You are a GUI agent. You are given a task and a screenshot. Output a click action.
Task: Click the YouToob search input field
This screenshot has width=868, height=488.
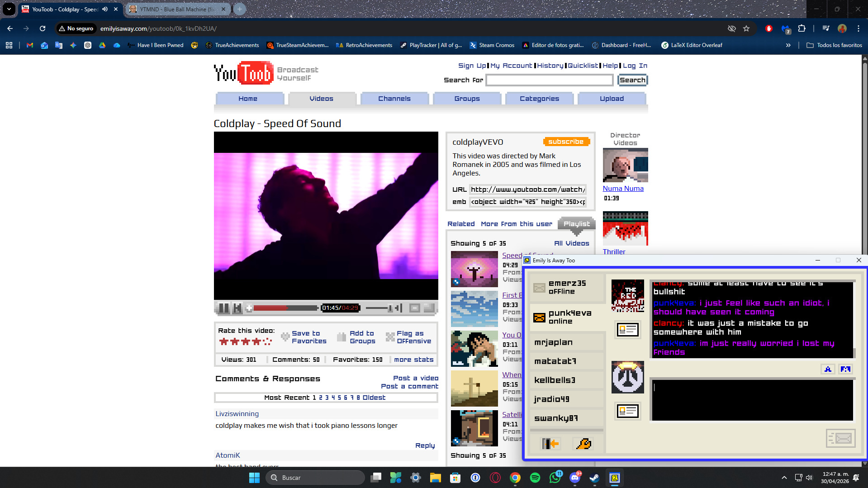tap(549, 80)
